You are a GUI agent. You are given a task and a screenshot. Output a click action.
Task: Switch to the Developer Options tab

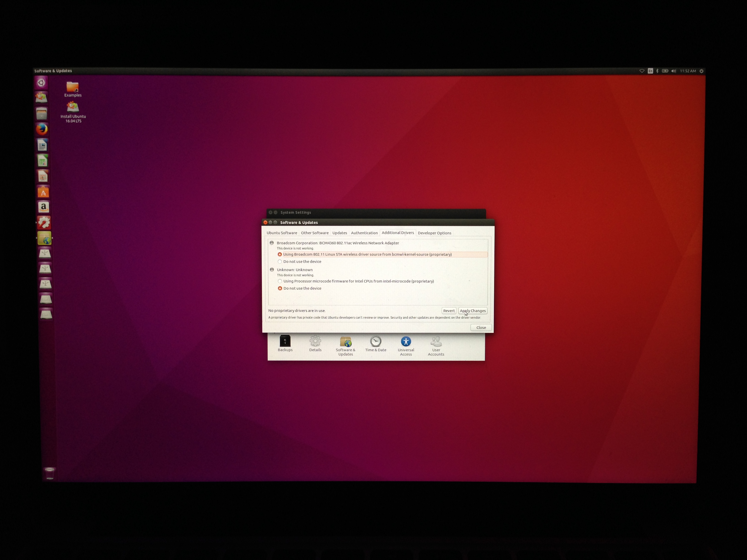coord(434,233)
